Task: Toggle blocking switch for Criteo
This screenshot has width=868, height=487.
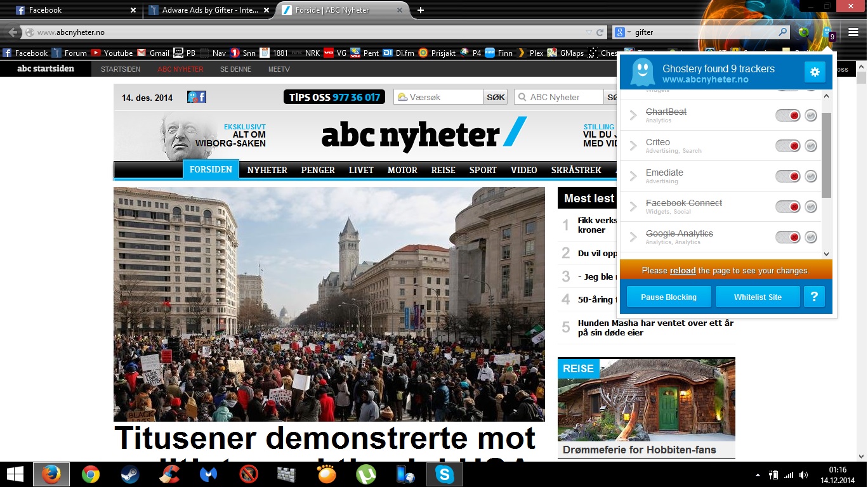Action: tap(788, 146)
